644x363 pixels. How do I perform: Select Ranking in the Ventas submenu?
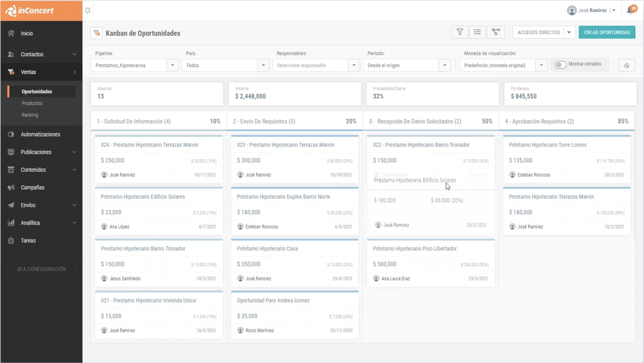coord(30,115)
